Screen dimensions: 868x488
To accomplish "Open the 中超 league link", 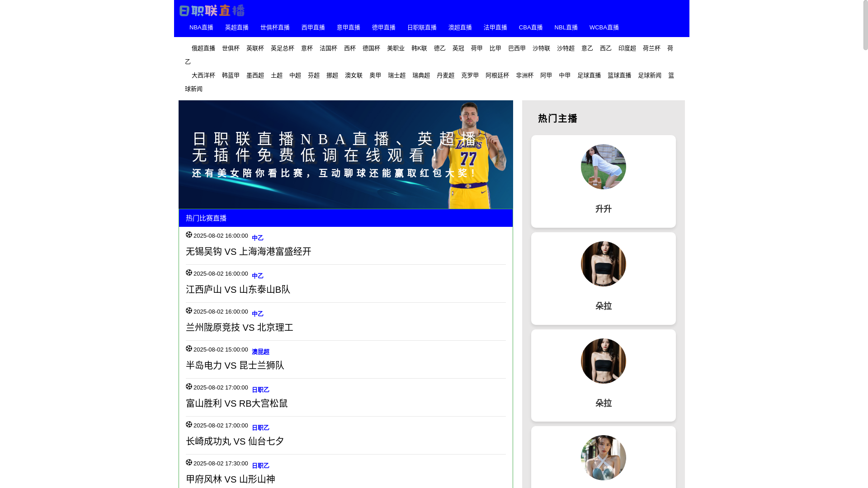I will tap(295, 75).
